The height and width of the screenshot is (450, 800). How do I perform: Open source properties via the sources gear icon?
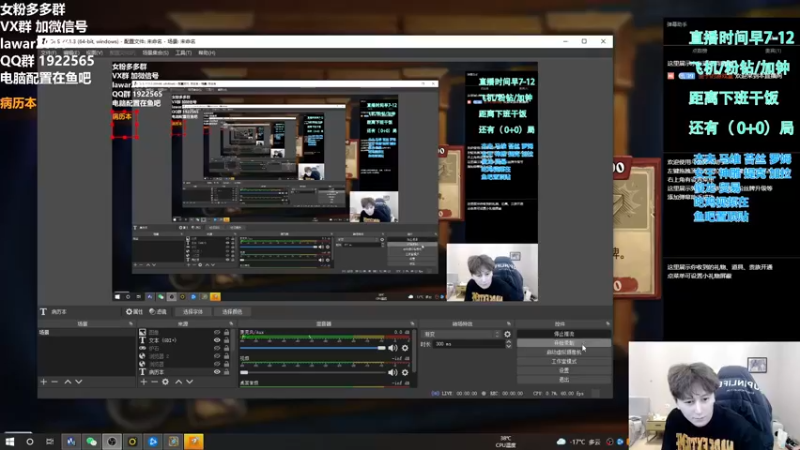(165, 382)
